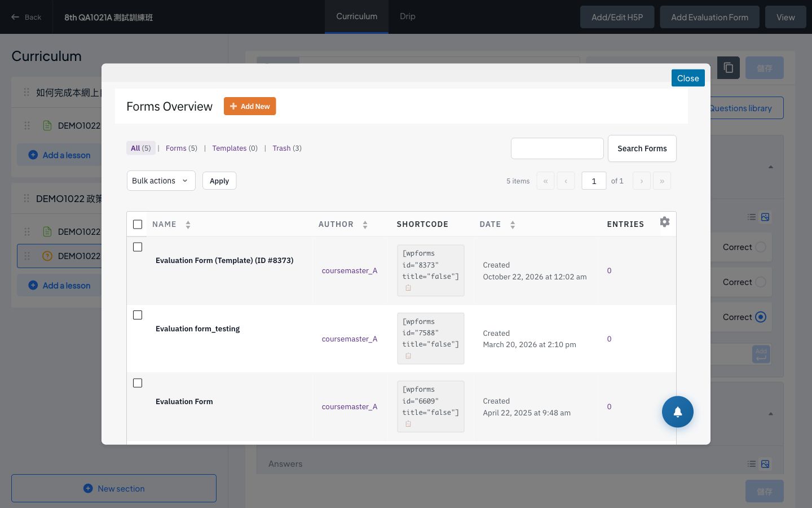Click the duplicate copy icon beside save button
The height and width of the screenshot is (508, 812).
tap(729, 68)
